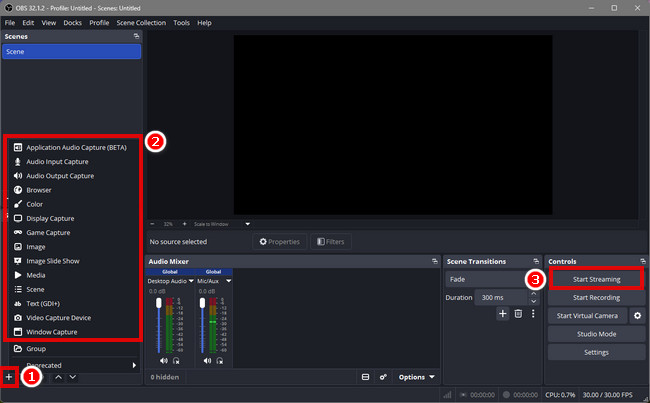This screenshot has height=403, width=650.
Task: Click Start Virtual Camera button
Action: [x=587, y=316]
